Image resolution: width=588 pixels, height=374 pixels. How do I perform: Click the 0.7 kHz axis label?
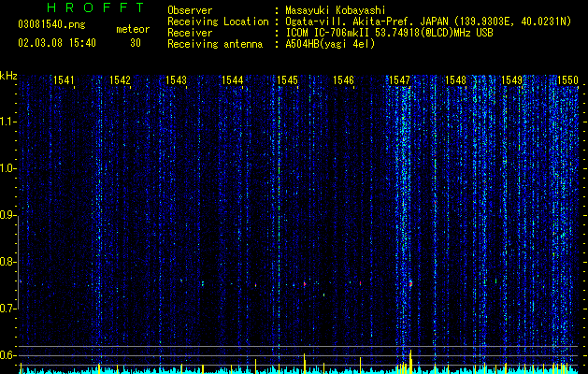[x=7, y=309]
